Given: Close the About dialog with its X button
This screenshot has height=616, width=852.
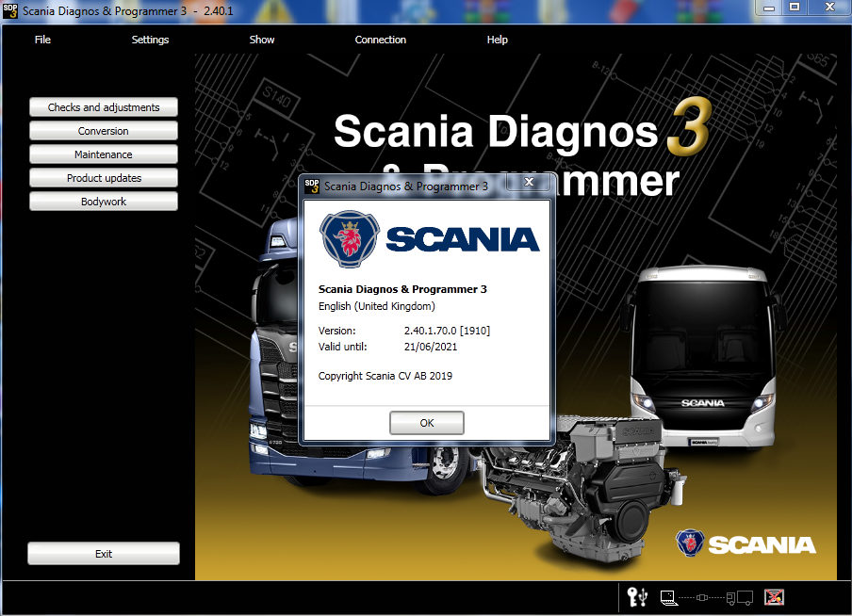Looking at the screenshot, I should (x=529, y=182).
